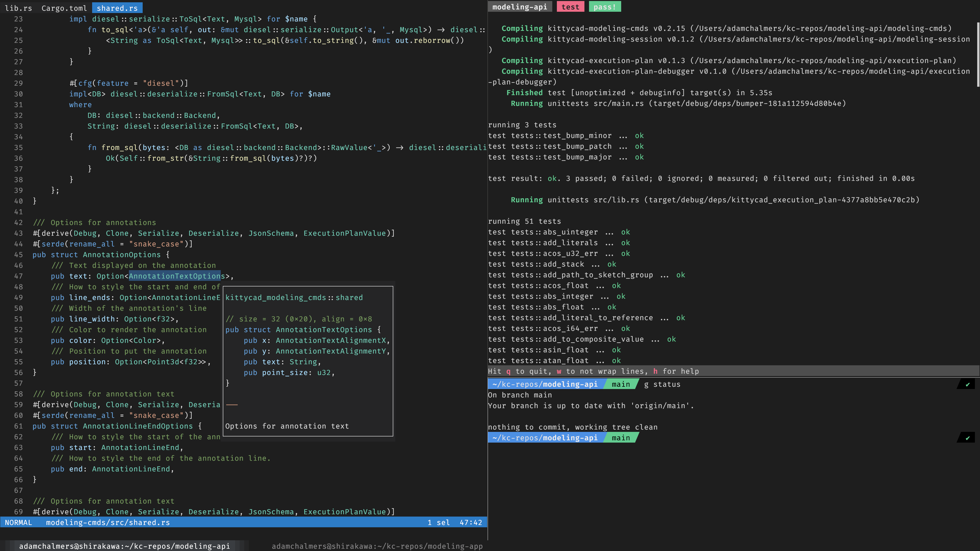Click the color: Option<Color> field
This screenshot has height=551, width=980.
(108, 340)
